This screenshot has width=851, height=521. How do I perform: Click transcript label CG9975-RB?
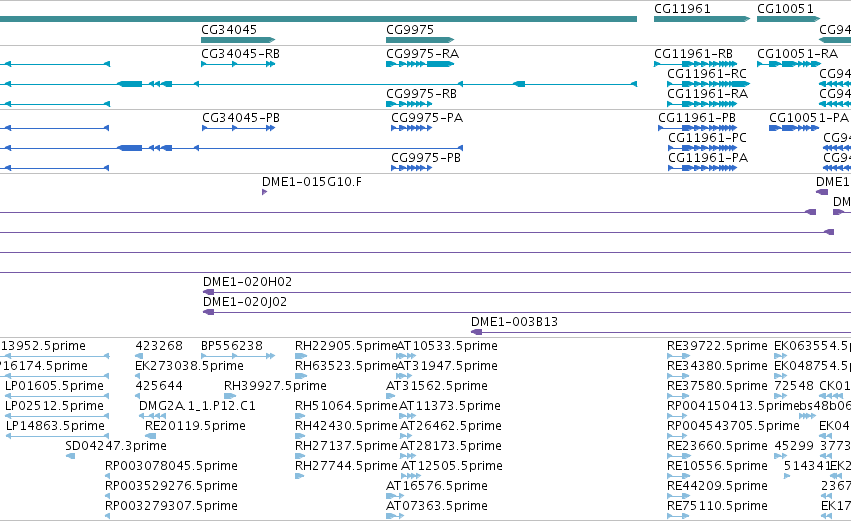tap(421, 94)
